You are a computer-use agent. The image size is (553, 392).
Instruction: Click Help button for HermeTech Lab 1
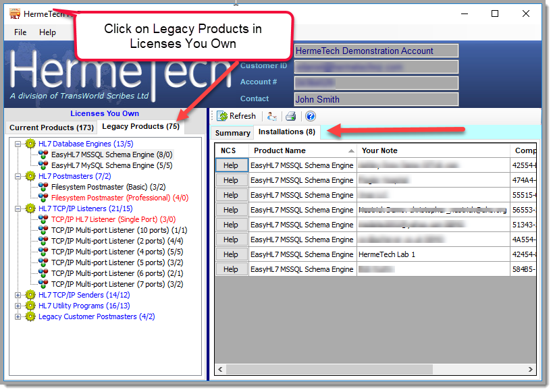click(232, 254)
